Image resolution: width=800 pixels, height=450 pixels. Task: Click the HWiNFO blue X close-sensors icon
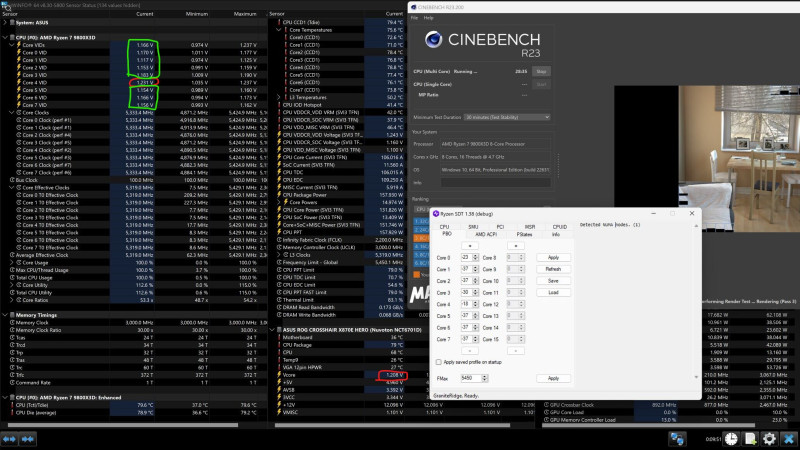point(789,439)
